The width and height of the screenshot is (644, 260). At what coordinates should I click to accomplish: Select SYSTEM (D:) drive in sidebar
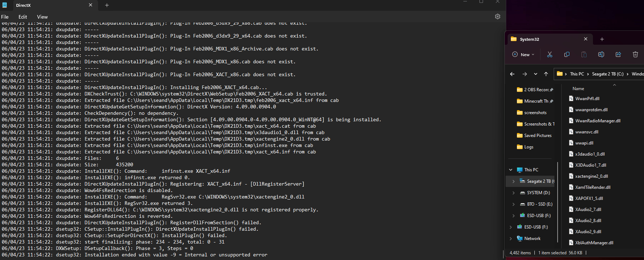point(535,193)
